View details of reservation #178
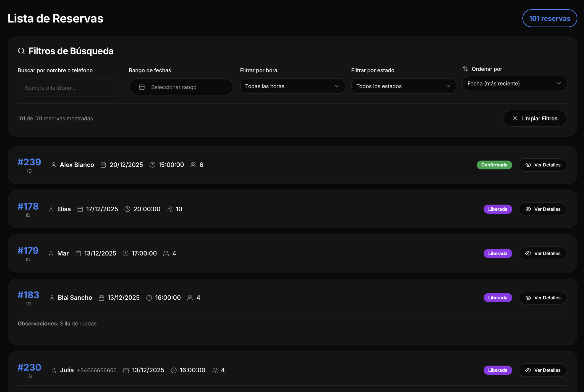 coord(542,209)
